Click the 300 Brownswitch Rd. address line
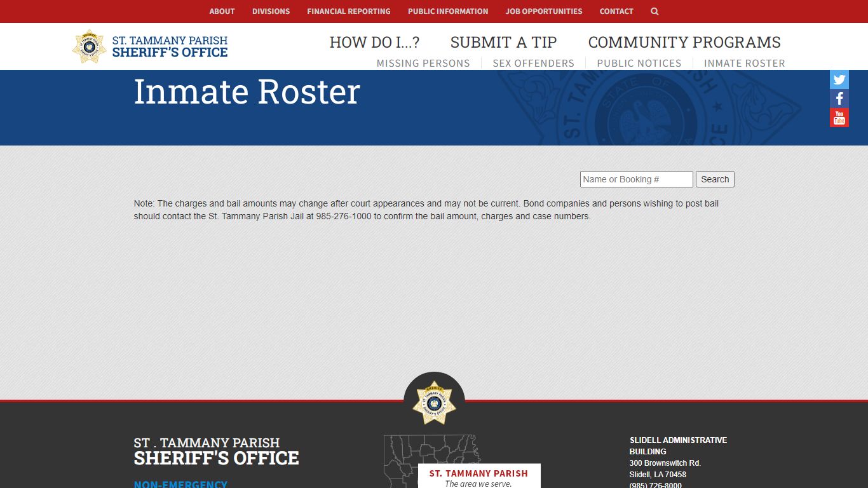This screenshot has height=488, width=868. 665,463
